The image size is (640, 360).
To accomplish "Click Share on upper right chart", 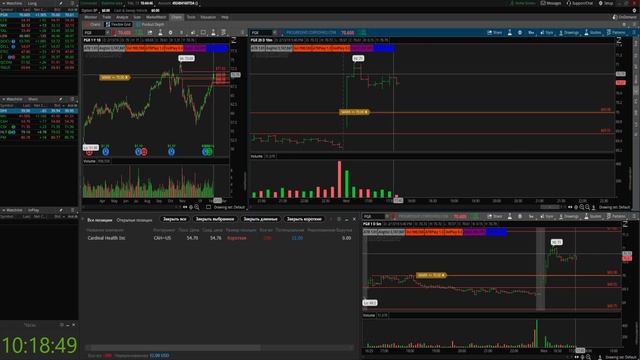I will pyautogui.click(x=495, y=32).
